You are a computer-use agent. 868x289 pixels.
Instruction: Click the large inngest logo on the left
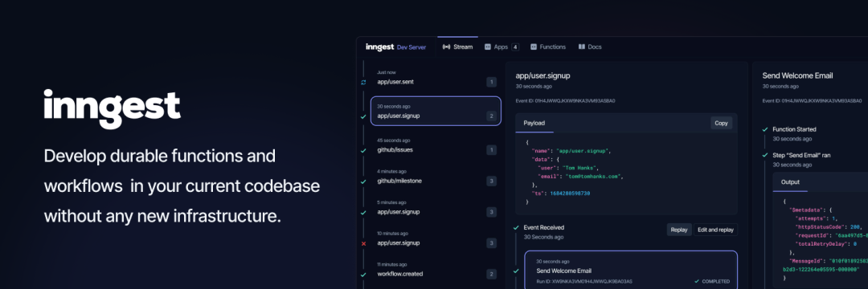pyautogui.click(x=113, y=109)
